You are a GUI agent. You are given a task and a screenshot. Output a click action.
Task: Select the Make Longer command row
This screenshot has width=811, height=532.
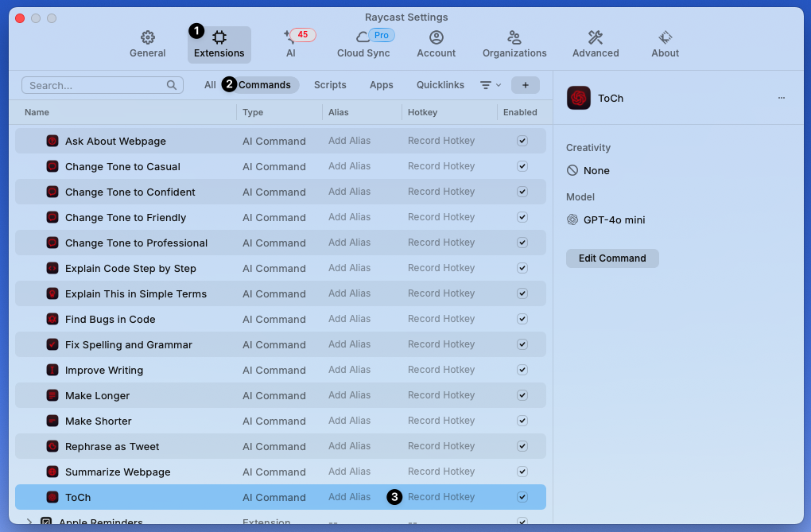(281, 395)
